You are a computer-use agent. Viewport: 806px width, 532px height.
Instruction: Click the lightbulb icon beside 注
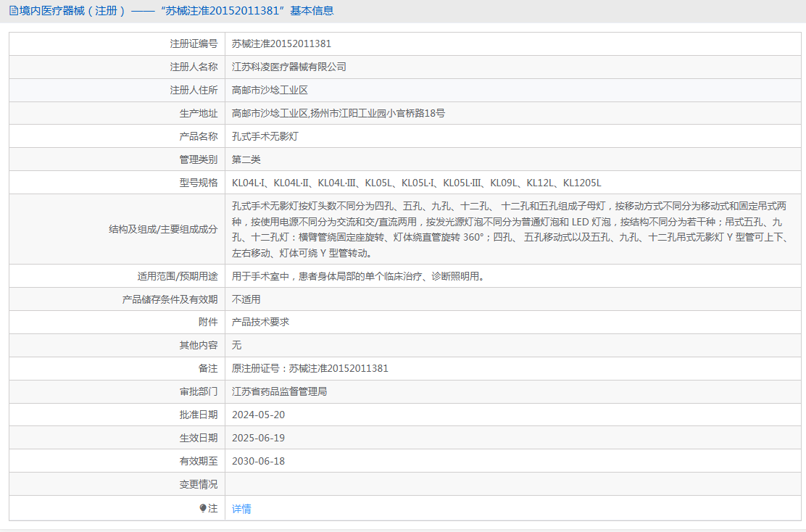pos(203,508)
